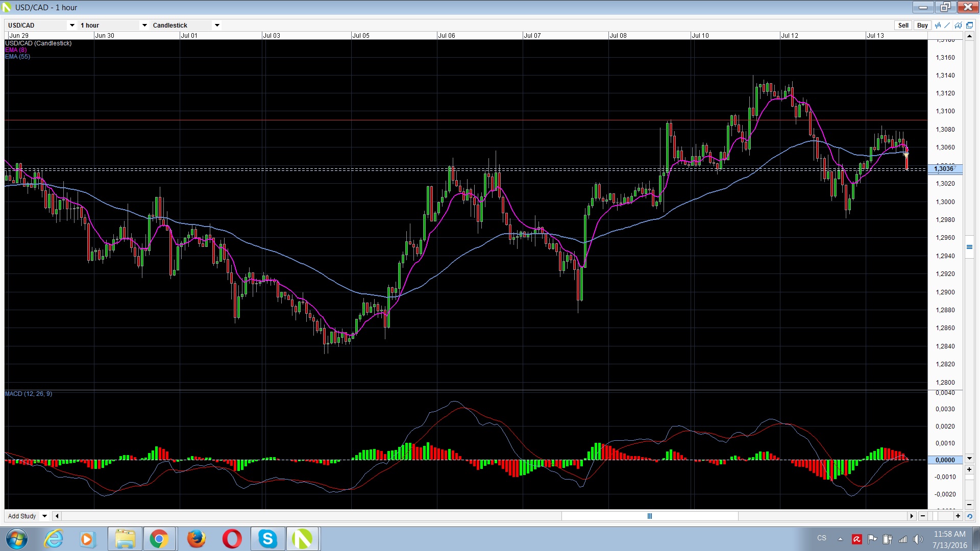Click the Sell button
Viewport: 980px width, 551px height.
tap(903, 25)
